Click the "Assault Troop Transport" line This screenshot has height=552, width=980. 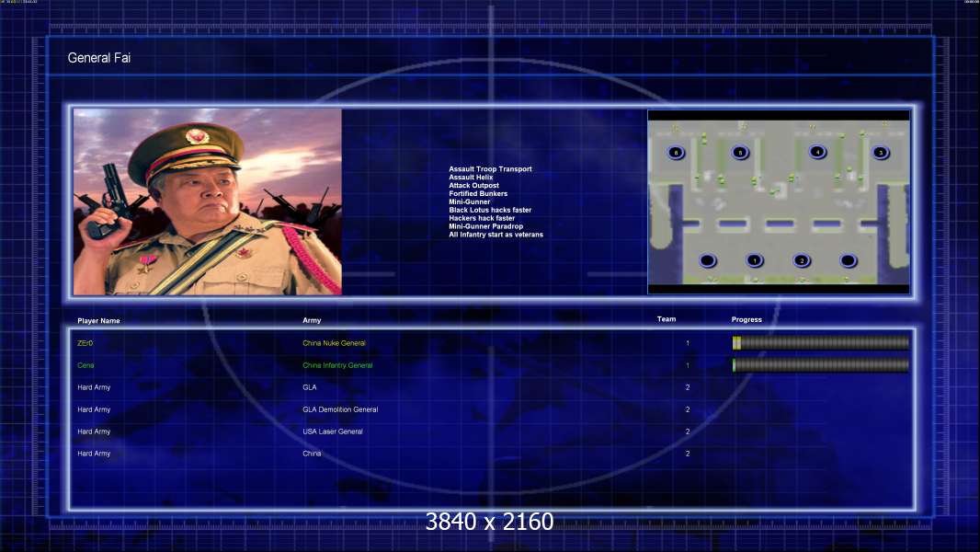(x=490, y=168)
